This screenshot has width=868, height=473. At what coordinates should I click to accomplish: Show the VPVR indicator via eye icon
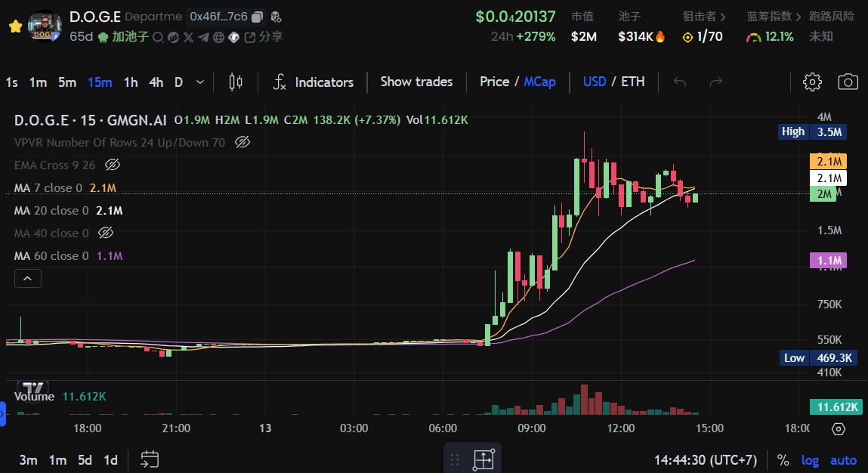click(x=242, y=142)
